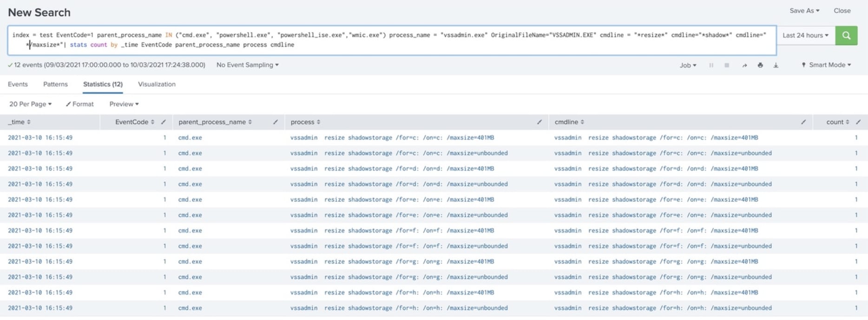Image resolution: width=868 pixels, height=320 pixels.
Task: Edit the EventCode column with its pencil icon
Action: click(x=163, y=122)
